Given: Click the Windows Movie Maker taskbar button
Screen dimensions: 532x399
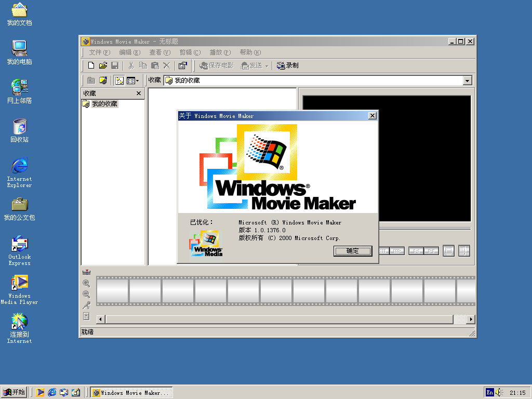Looking at the screenshot, I should click(131, 393).
